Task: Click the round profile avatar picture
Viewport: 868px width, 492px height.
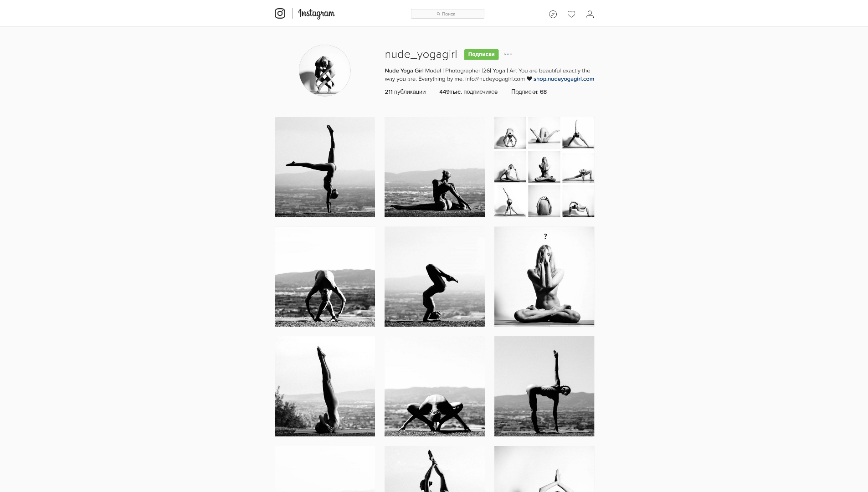Action: [x=324, y=71]
